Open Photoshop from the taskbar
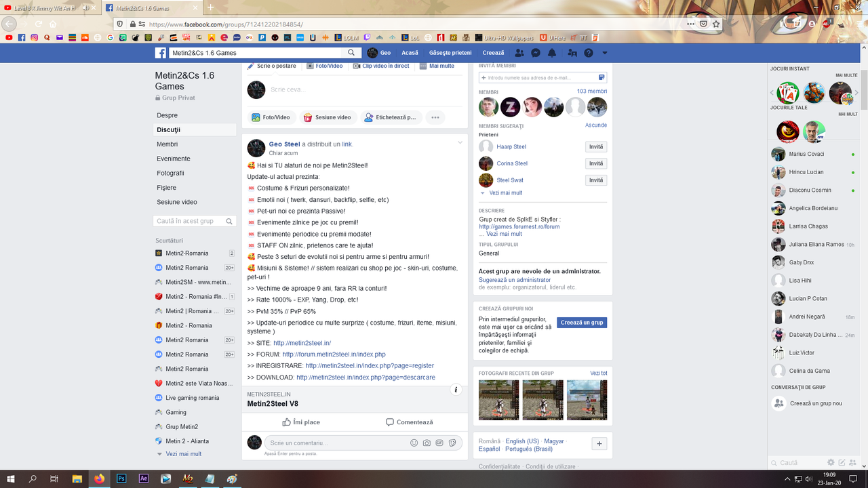 tap(122, 479)
